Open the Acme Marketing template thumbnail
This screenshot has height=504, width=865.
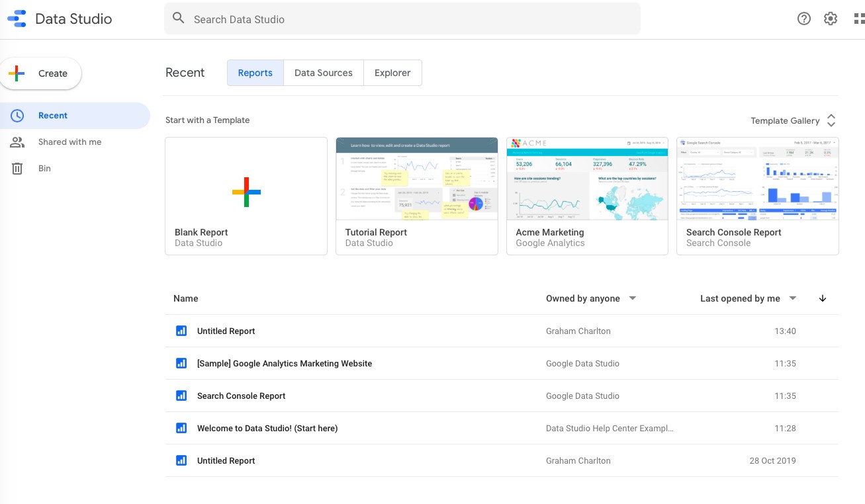coord(587,179)
